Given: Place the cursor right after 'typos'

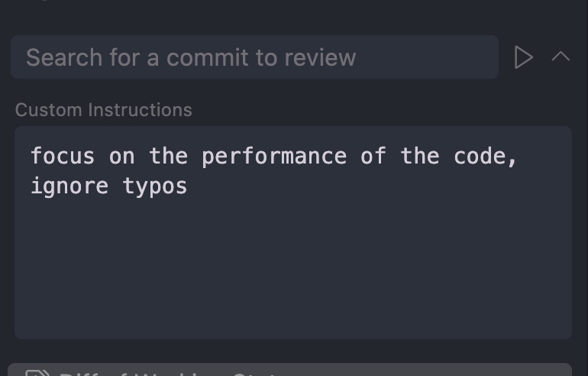Looking at the screenshot, I should click(189, 186).
